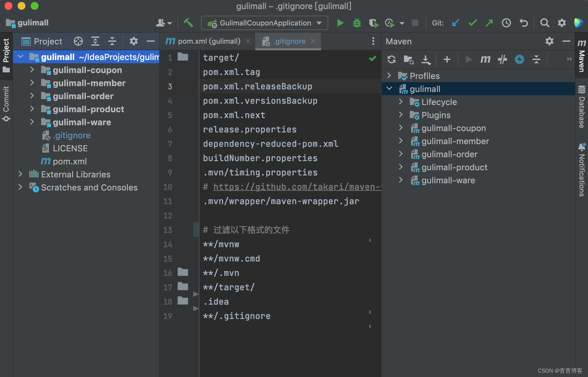
Task: Add Maven project plus icon
Action: pyautogui.click(x=447, y=59)
